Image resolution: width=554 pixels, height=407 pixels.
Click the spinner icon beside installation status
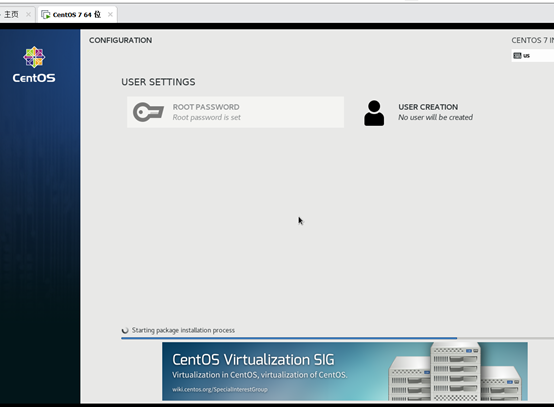coord(125,330)
